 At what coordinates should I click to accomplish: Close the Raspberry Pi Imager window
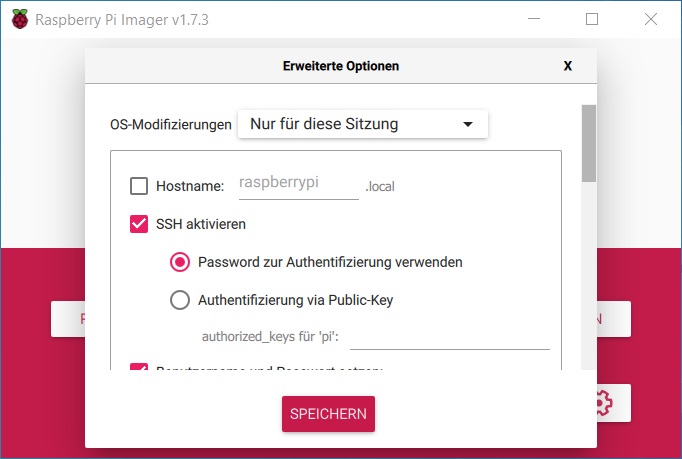tap(651, 19)
